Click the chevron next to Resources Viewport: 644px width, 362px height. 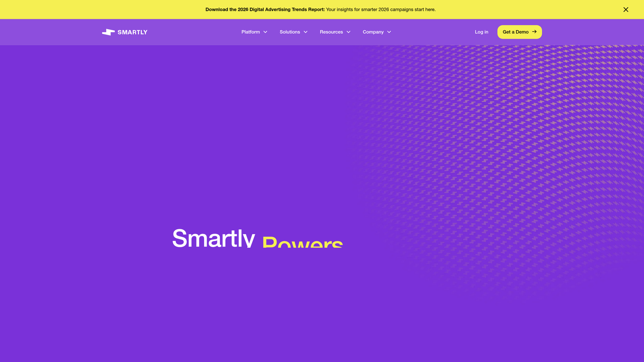[x=348, y=32]
